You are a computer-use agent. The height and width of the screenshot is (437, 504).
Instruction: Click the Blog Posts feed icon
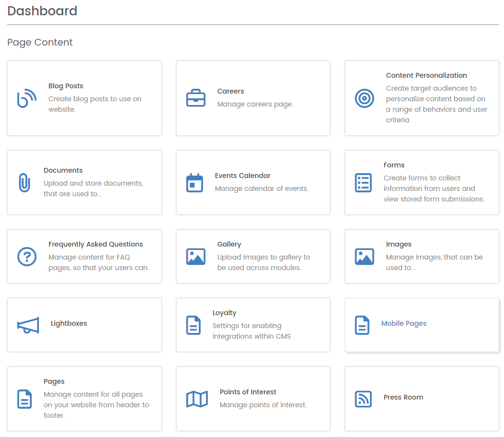coord(27,98)
